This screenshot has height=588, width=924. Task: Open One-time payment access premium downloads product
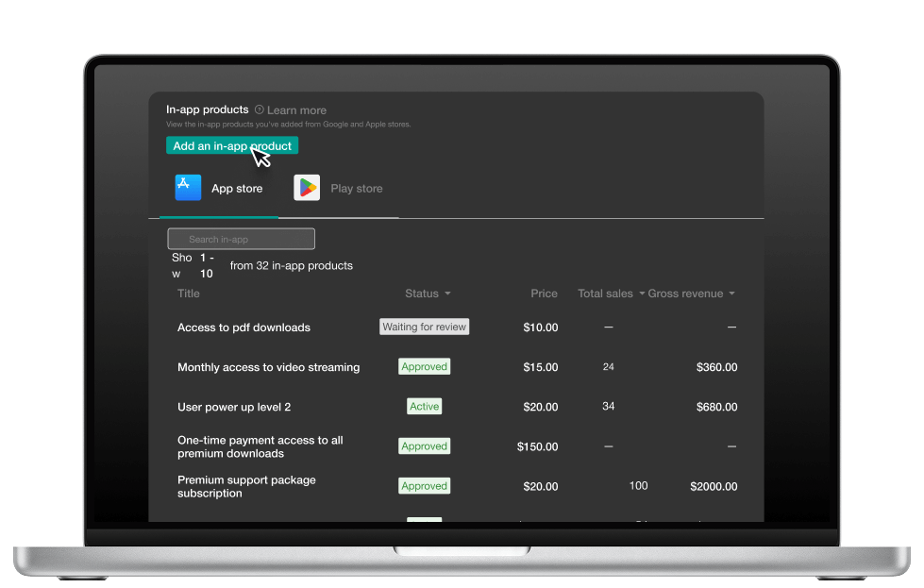(x=260, y=446)
